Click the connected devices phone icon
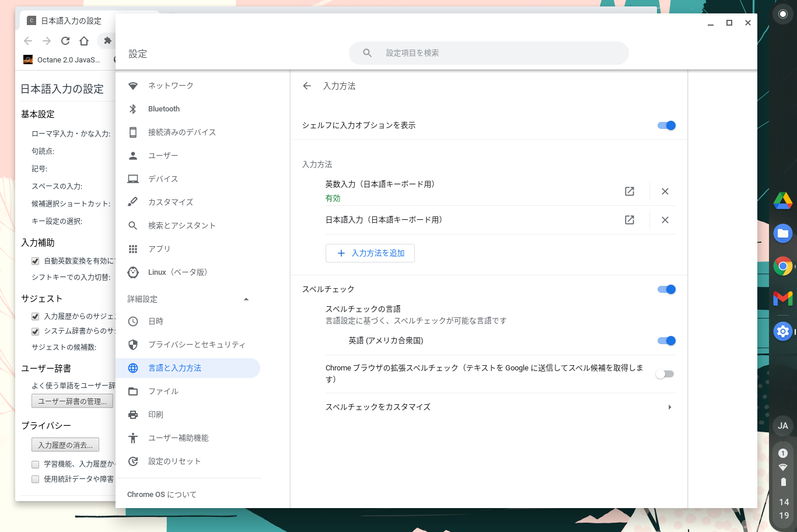Image resolution: width=797 pixels, height=532 pixels. coord(133,132)
